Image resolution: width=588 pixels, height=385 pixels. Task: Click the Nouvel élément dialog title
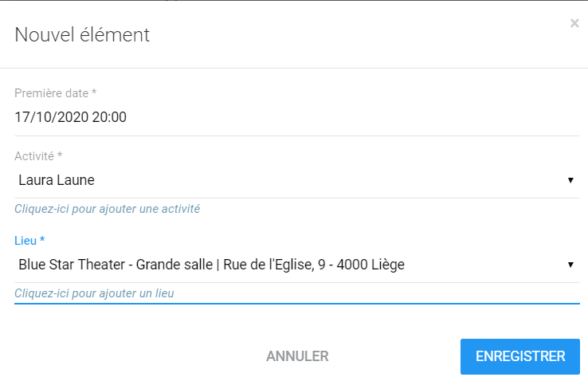(82, 35)
